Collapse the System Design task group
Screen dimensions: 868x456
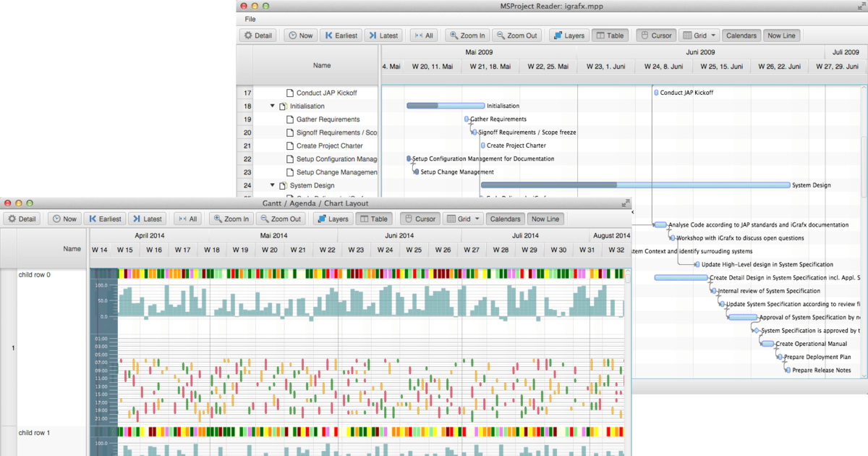point(271,185)
